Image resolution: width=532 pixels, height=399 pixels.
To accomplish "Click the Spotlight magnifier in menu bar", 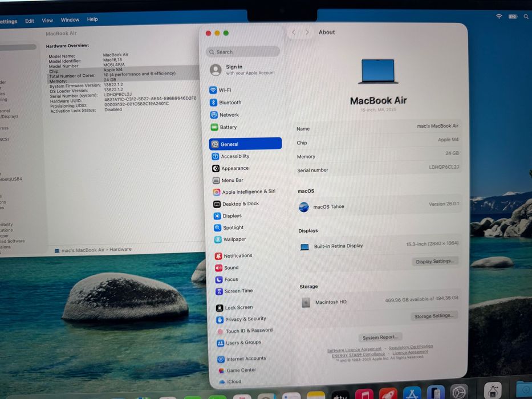I will (x=526, y=17).
